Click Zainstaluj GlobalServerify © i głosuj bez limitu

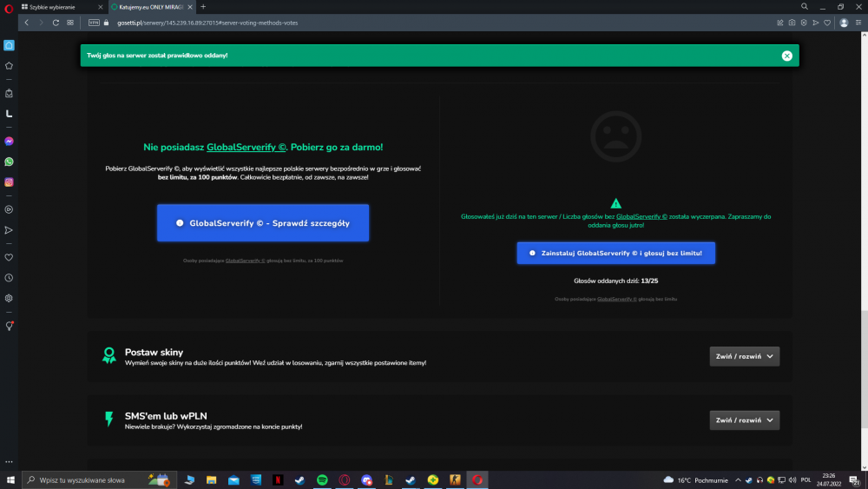615,253
